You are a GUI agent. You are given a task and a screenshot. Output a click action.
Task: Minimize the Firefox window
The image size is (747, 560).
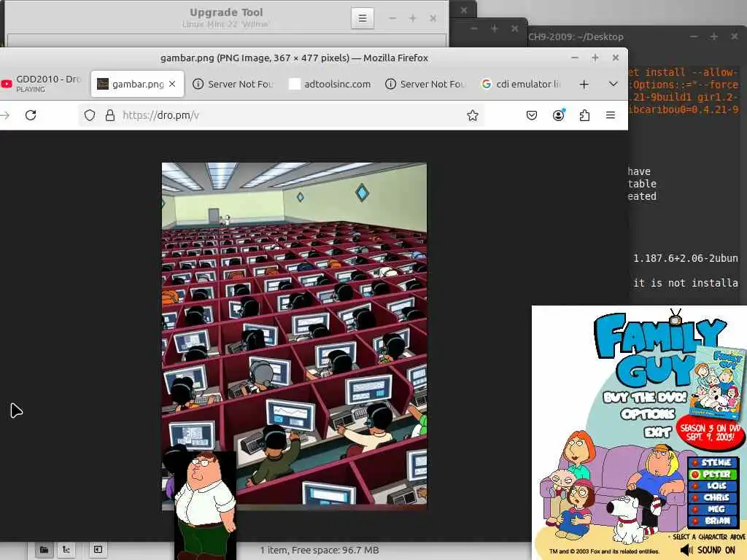[x=575, y=58]
